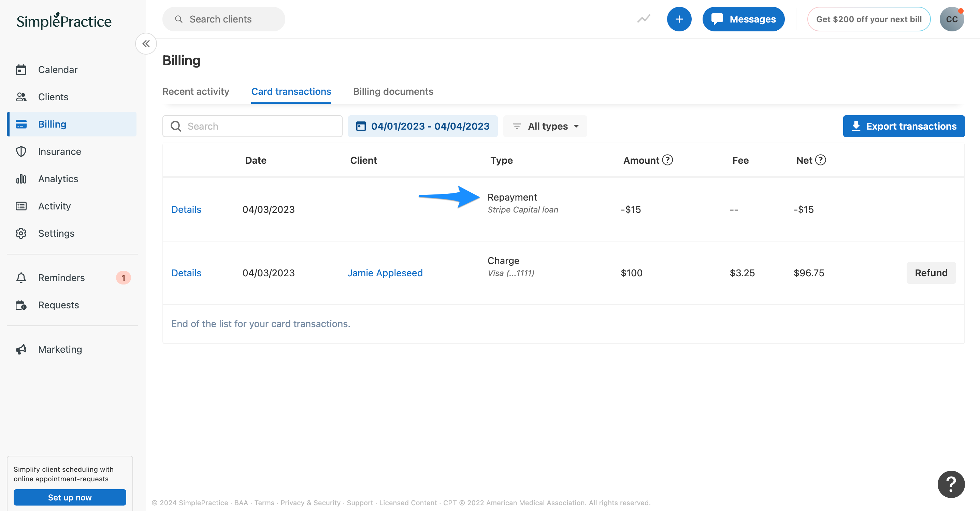980x511 pixels.
Task: Click the Clients people icon in the sidebar
Action: [x=21, y=97]
